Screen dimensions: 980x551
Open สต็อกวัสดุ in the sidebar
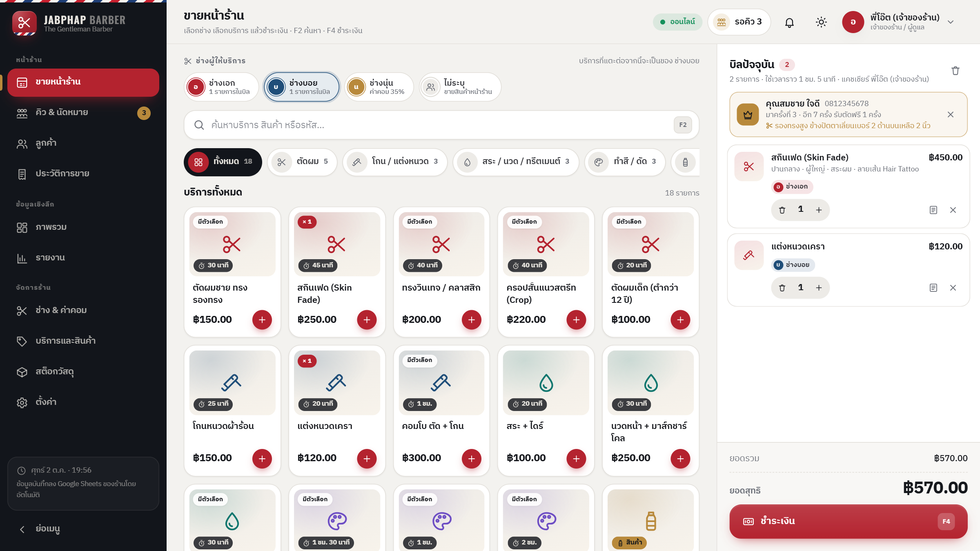[83, 372]
